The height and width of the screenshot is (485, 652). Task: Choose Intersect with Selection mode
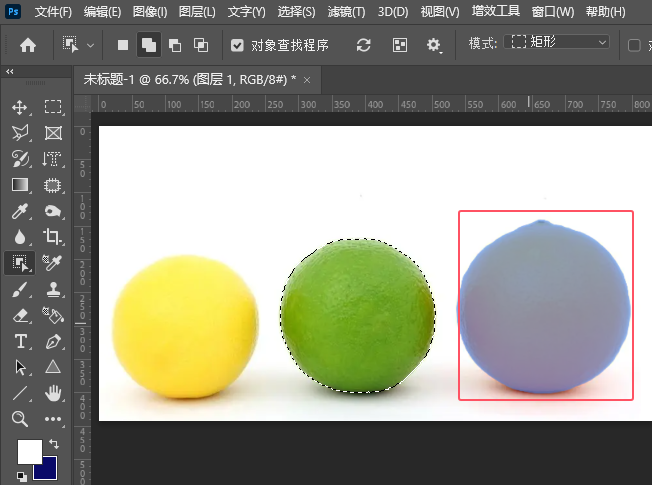tap(201, 45)
